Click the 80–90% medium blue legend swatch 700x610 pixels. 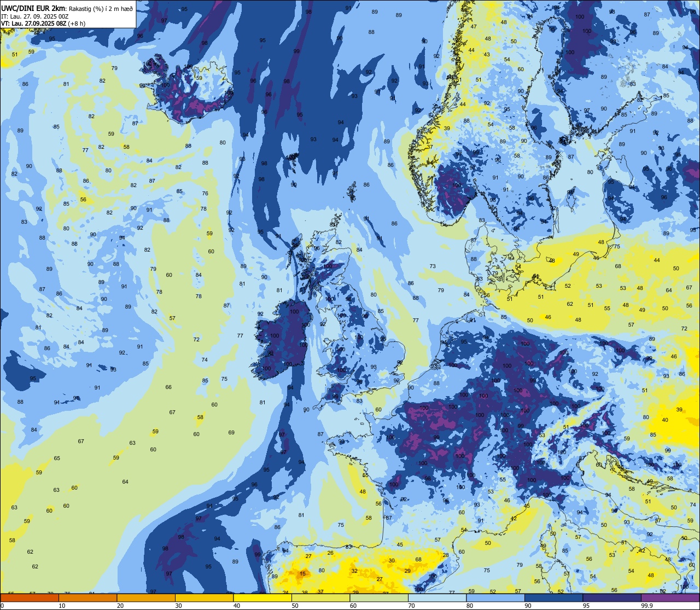tap(495, 597)
